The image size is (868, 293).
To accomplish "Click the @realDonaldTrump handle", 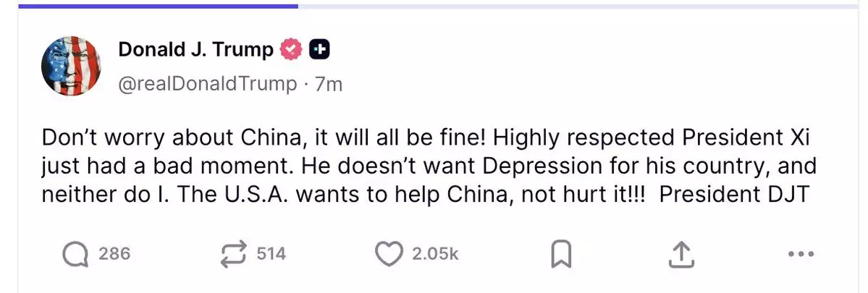I will click(x=207, y=84).
